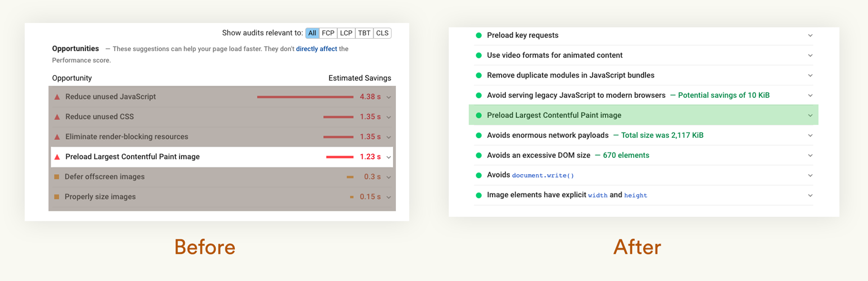The height and width of the screenshot is (281, 868).
Task: Open the 'directly affect' link
Action: [x=317, y=49]
